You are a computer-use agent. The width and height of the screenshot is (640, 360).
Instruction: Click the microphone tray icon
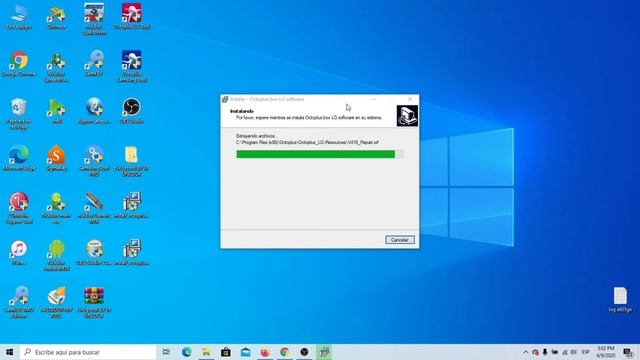[x=544, y=352]
